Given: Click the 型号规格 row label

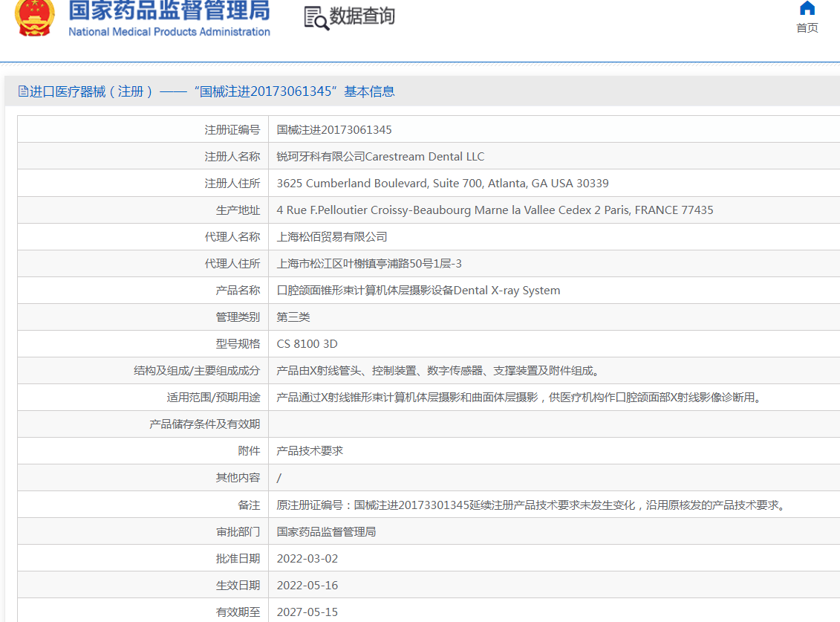Looking at the screenshot, I should 238,344.
